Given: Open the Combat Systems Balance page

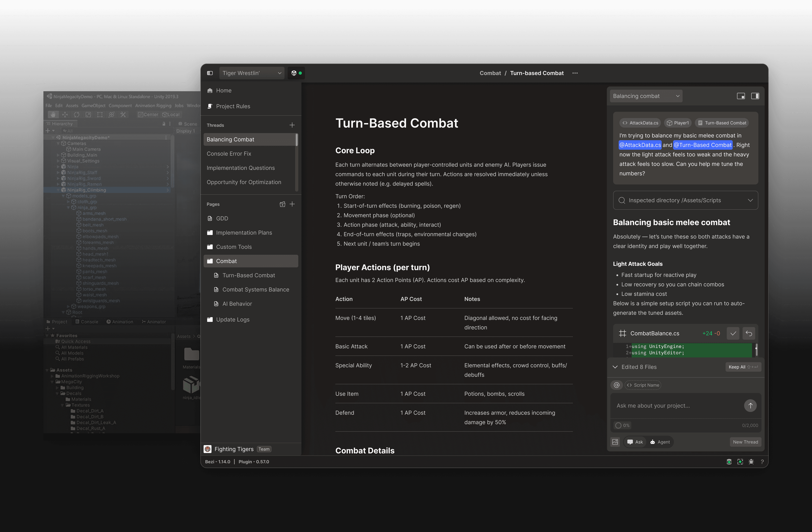Looking at the screenshot, I should tap(255, 289).
